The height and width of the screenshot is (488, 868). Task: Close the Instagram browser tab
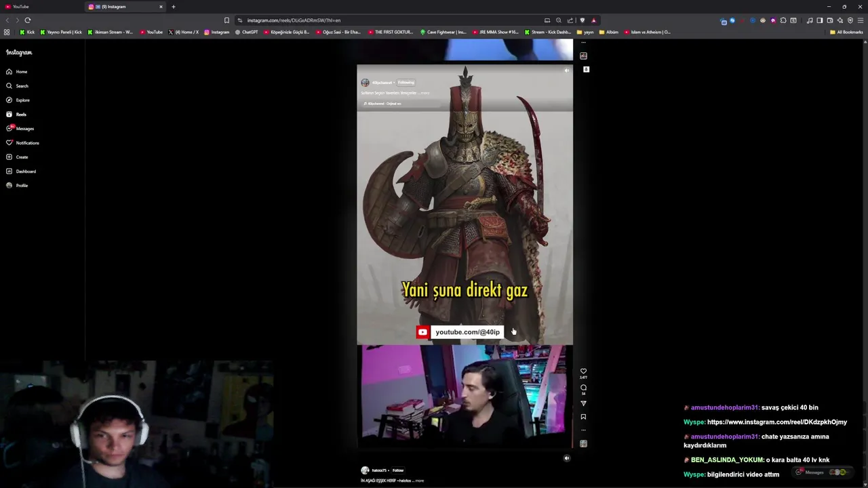161,7
